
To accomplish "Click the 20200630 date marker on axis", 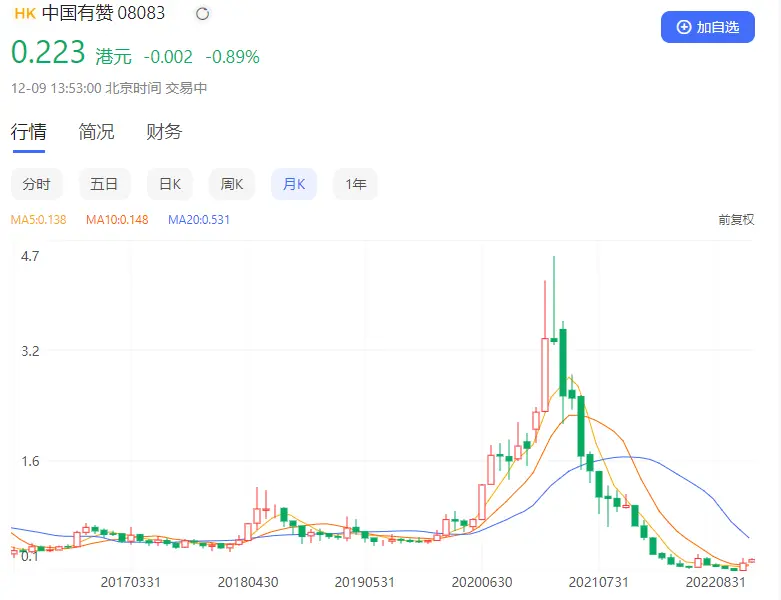I will click(481, 581).
